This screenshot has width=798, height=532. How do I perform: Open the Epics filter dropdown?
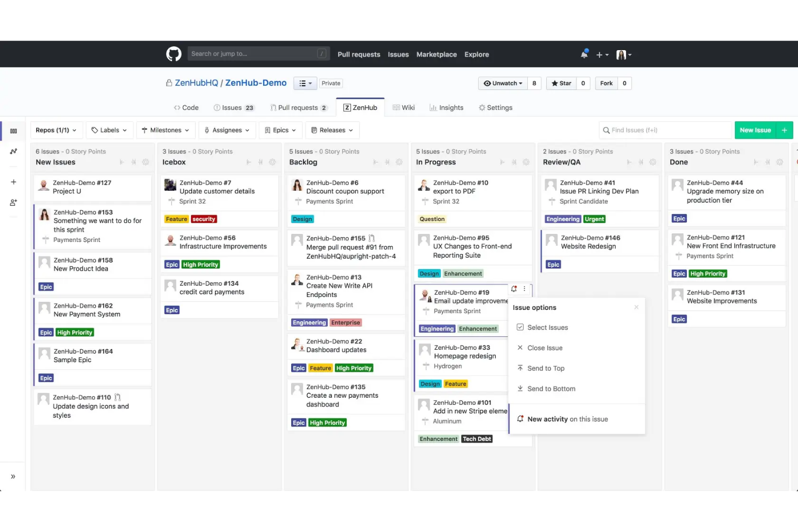[x=280, y=130]
